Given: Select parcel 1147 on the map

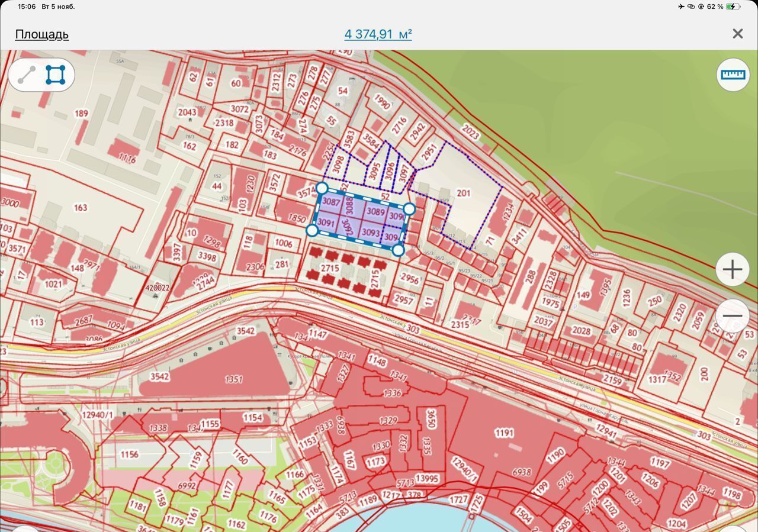Looking at the screenshot, I should (317, 334).
